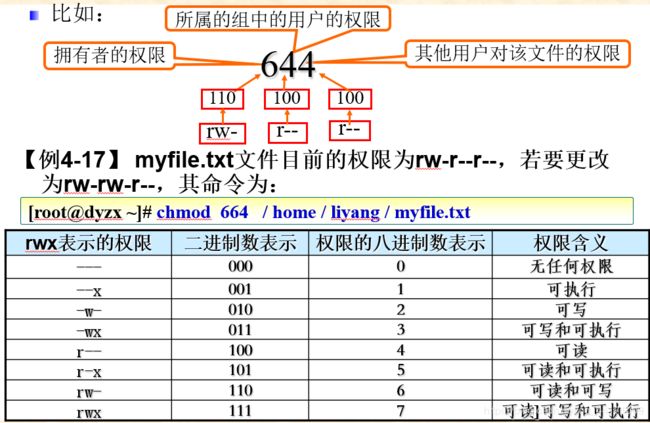Screen dimensions: 650x423
Task: Select the "可读和可写" meaning cell
Action: 571,390
